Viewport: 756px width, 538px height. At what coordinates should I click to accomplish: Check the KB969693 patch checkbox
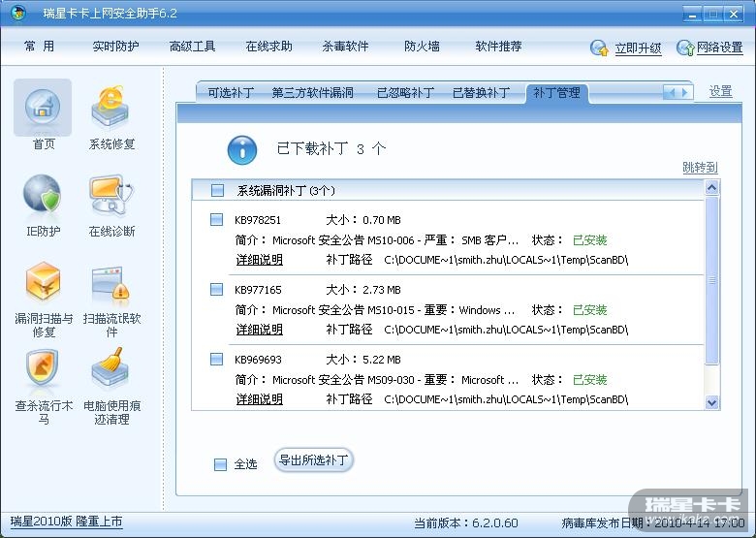tap(216, 359)
